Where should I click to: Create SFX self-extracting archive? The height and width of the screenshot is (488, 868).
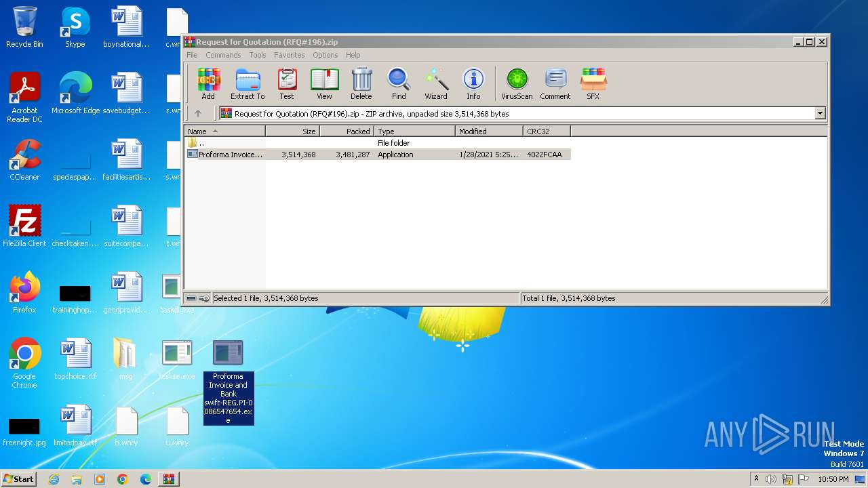(x=593, y=84)
